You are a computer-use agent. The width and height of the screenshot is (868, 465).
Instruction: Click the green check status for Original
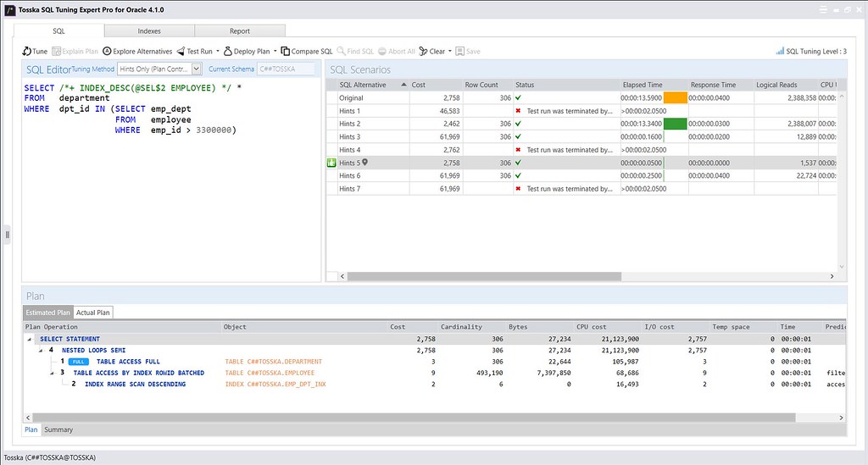518,98
